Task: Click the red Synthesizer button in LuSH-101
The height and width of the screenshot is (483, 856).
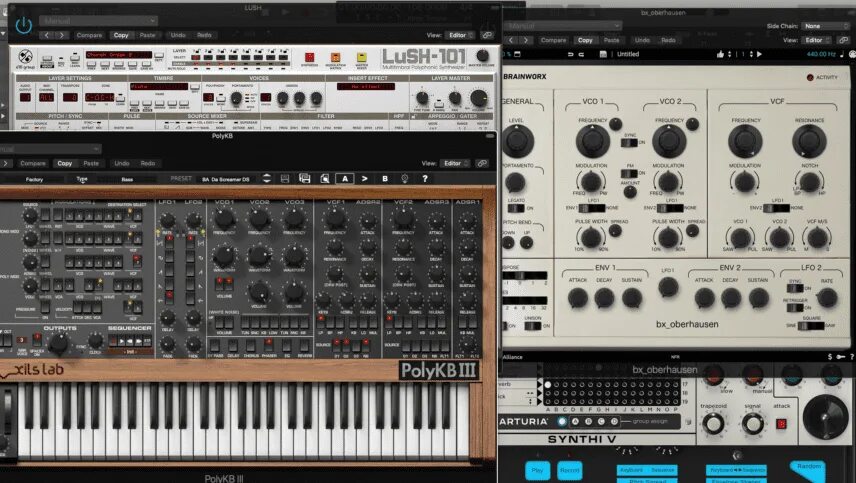Action: 310,57
